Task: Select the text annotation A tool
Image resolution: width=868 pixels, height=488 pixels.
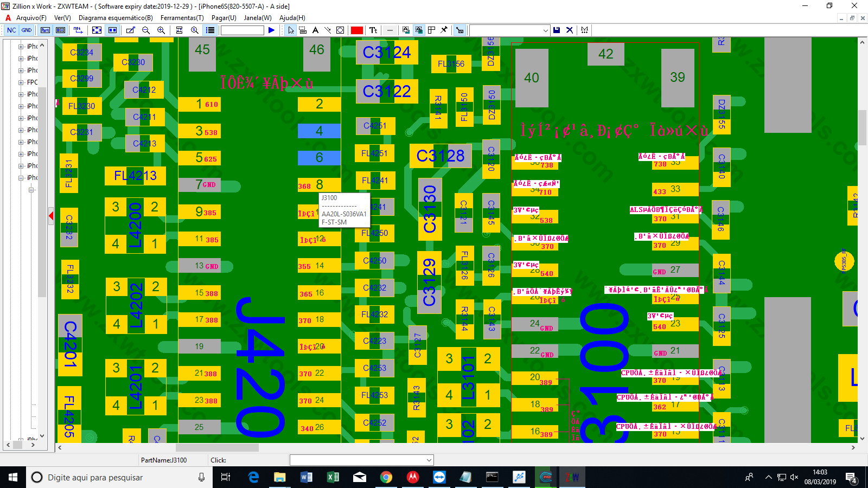Action: [315, 30]
